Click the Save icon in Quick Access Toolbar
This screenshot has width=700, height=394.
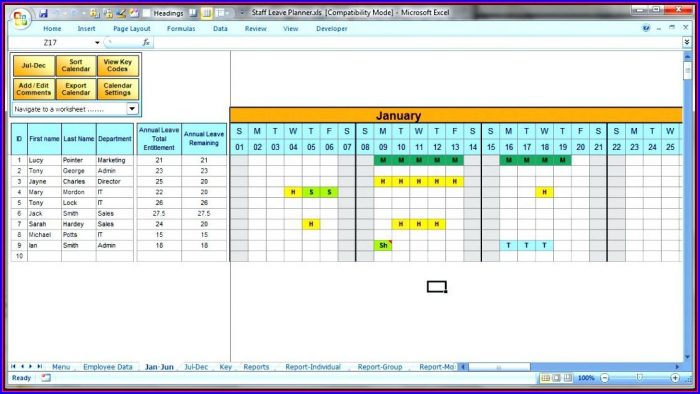pyautogui.click(x=43, y=13)
